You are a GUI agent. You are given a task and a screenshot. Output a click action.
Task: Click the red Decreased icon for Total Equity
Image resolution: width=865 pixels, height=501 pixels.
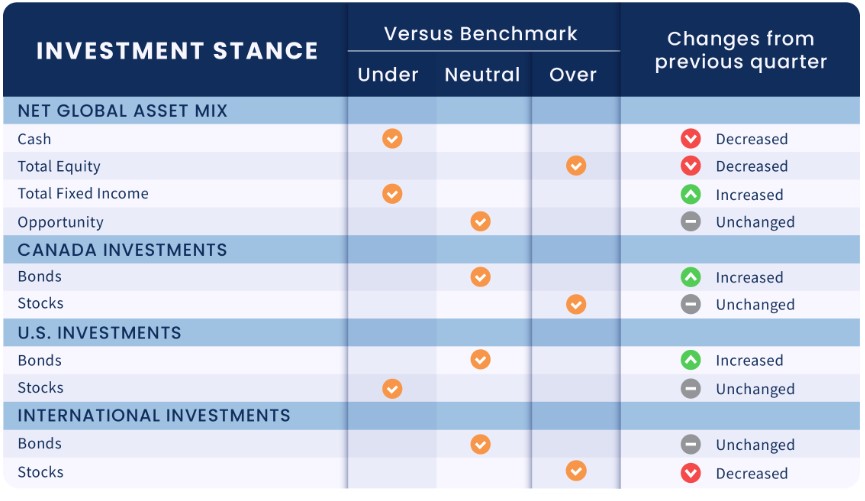[x=691, y=166]
